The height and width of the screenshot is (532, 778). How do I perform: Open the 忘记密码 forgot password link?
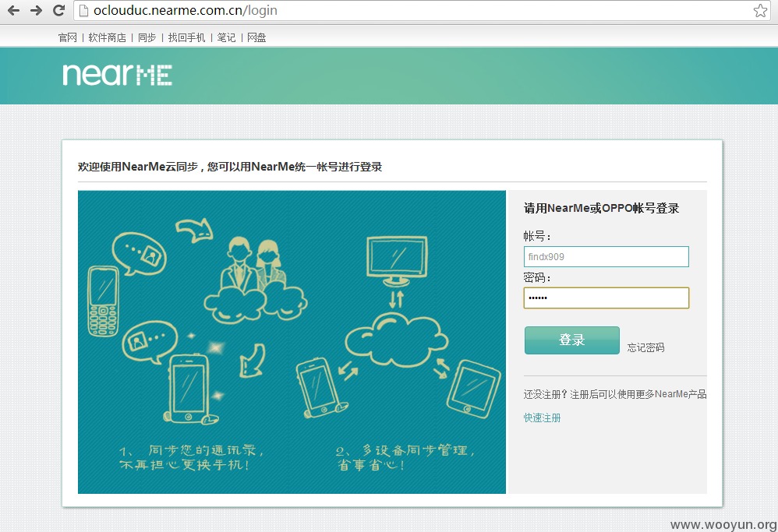(x=645, y=347)
